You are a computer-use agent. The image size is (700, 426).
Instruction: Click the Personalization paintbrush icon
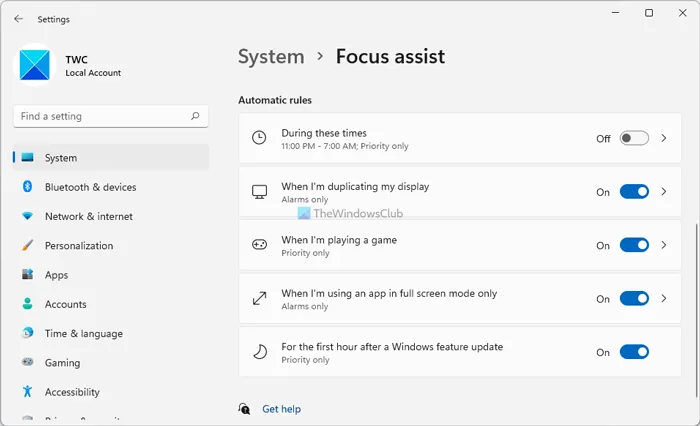point(27,246)
